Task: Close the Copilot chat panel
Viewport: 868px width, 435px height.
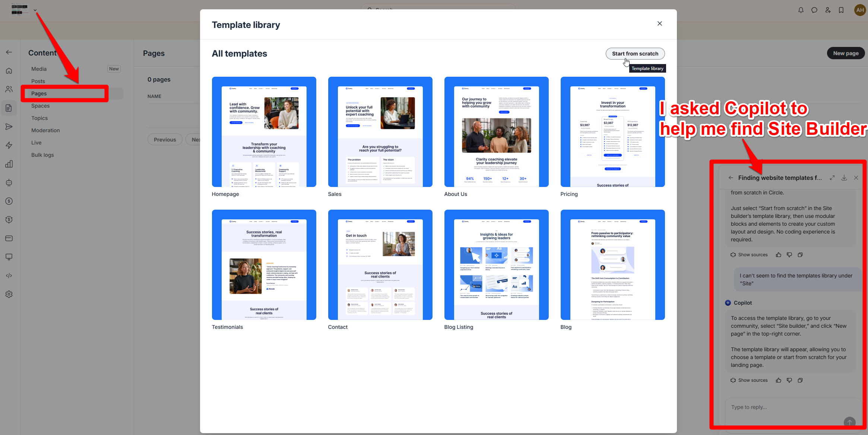Action: coord(856,178)
